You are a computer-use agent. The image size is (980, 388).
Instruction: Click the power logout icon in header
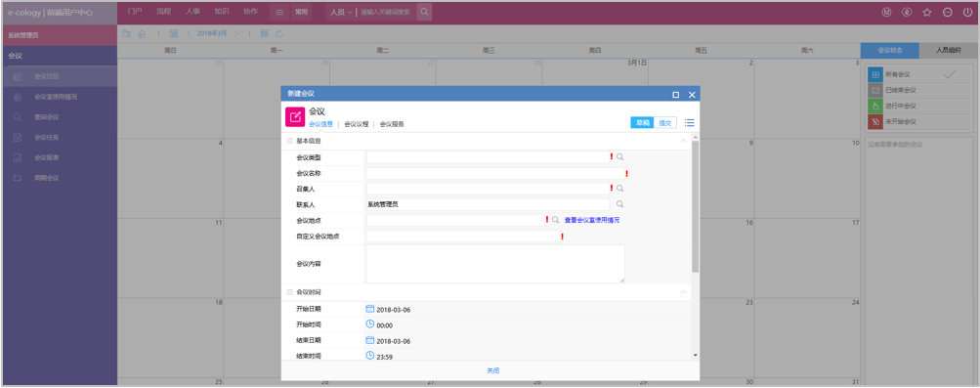pos(967,12)
